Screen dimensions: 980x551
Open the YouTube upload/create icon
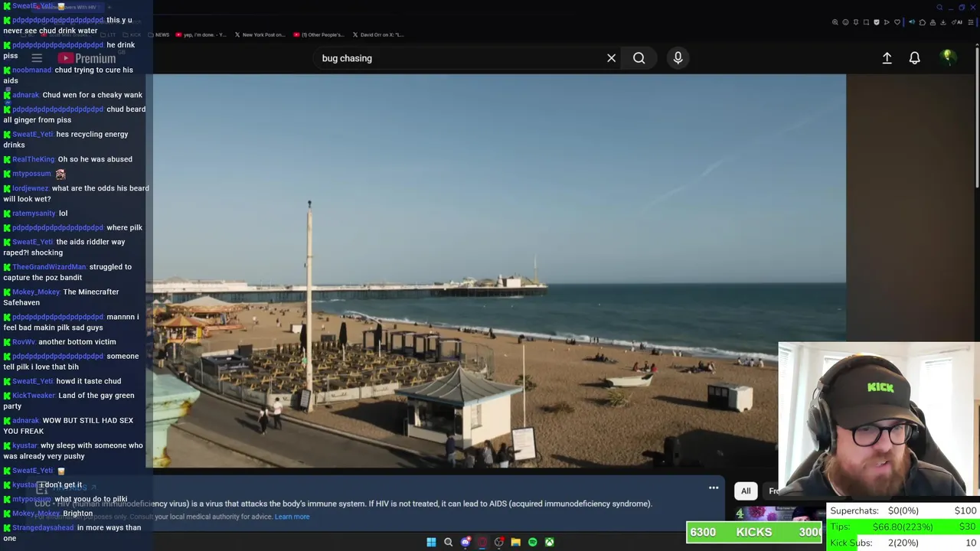[887, 58]
